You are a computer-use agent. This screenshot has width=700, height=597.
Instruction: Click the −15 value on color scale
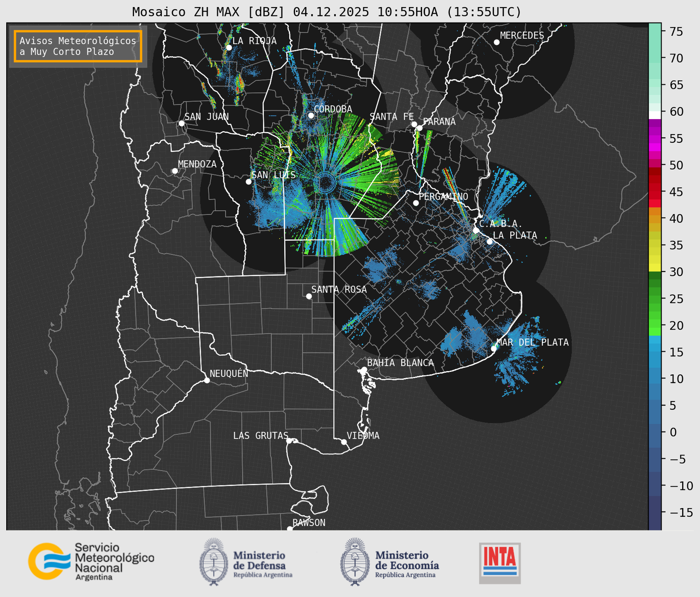coord(679,513)
